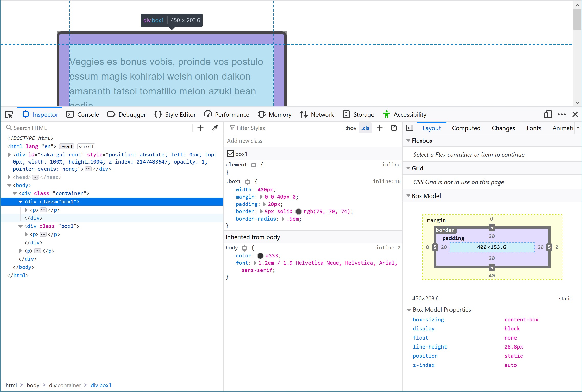Expand the div.box2 tree item
Screen dimensions: 582x392
point(21,226)
